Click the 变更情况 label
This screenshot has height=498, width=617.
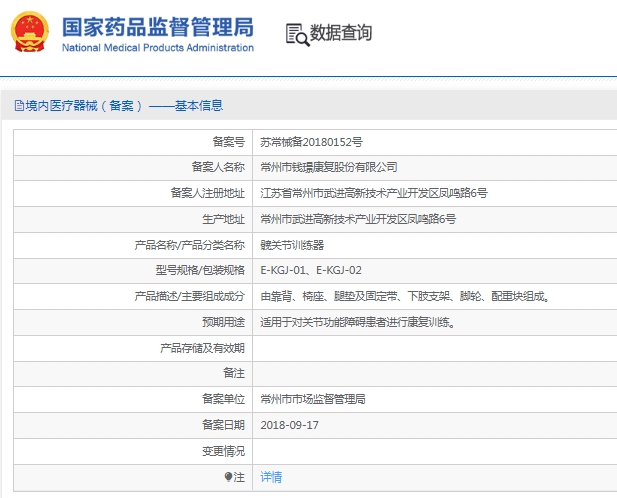[224, 451]
